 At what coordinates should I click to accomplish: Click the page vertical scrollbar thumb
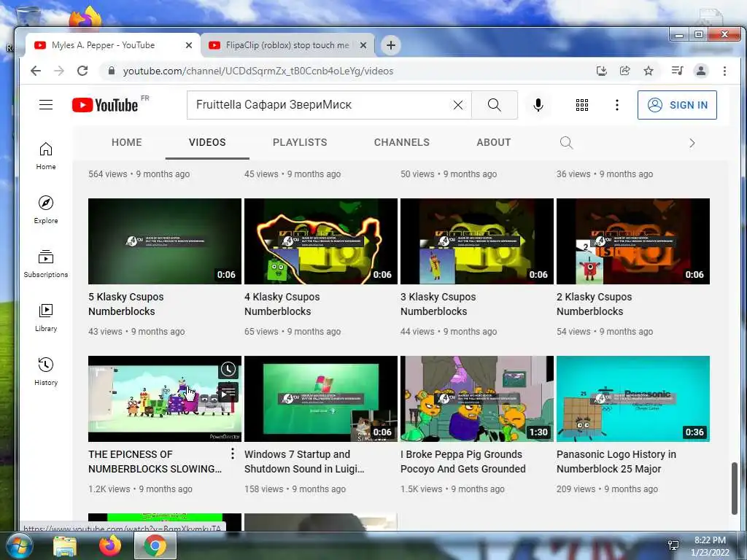pyautogui.click(x=735, y=488)
